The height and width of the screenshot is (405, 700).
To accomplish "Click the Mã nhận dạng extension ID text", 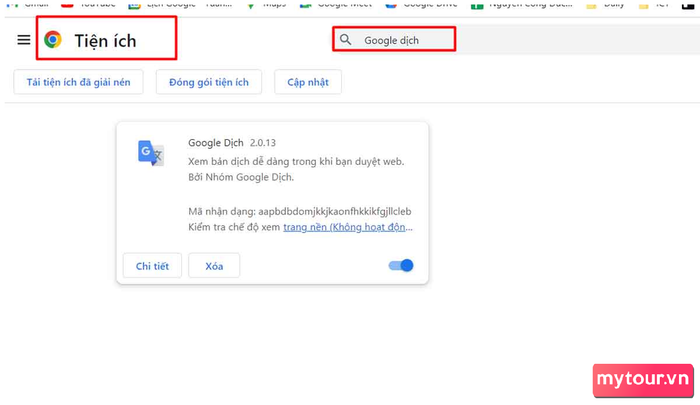I will pyautogui.click(x=300, y=211).
